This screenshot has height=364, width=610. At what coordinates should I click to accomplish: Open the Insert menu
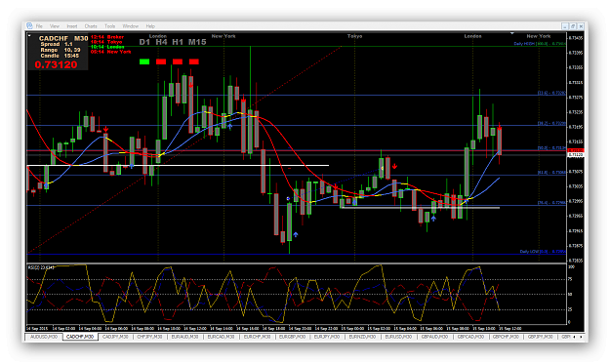tap(72, 26)
